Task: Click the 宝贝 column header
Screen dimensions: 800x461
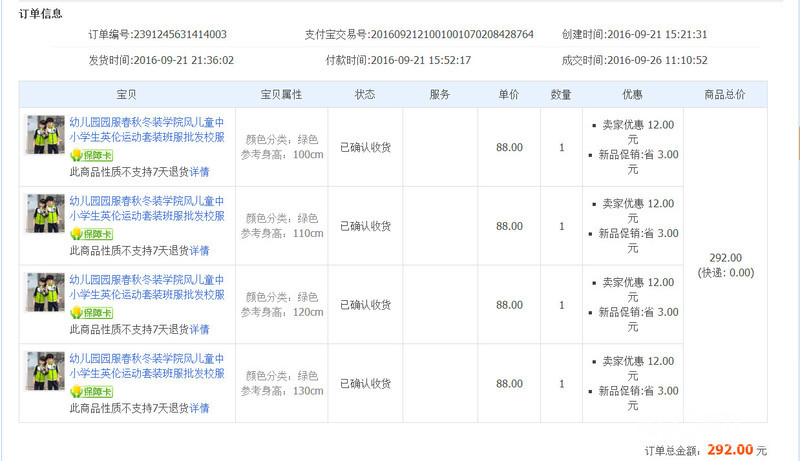Action: coord(126,95)
